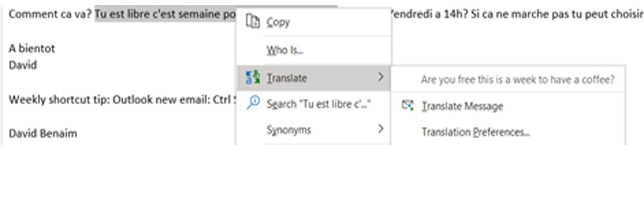Click the "David Benaim" signature name
This screenshot has width=644, height=209.
click(x=43, y=133)
